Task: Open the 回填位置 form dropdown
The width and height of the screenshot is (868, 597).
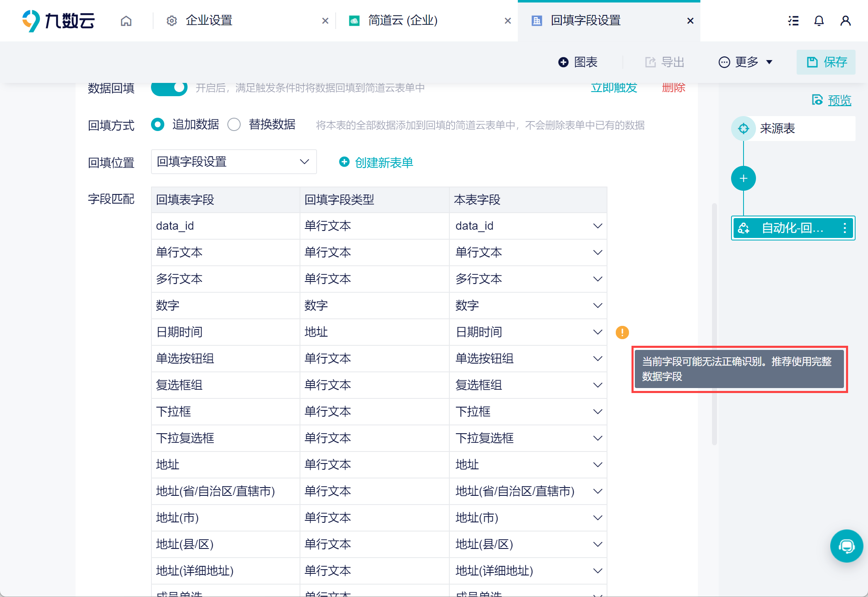Action: [234, 162]
